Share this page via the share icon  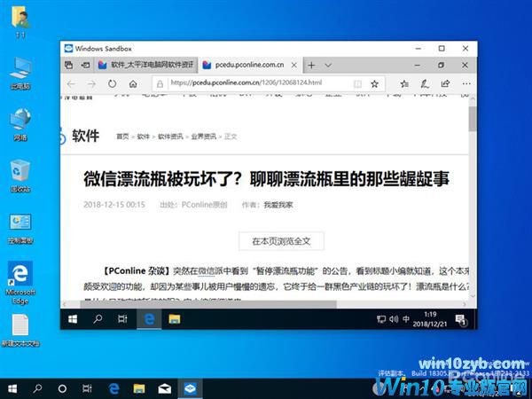pos(445,84)
